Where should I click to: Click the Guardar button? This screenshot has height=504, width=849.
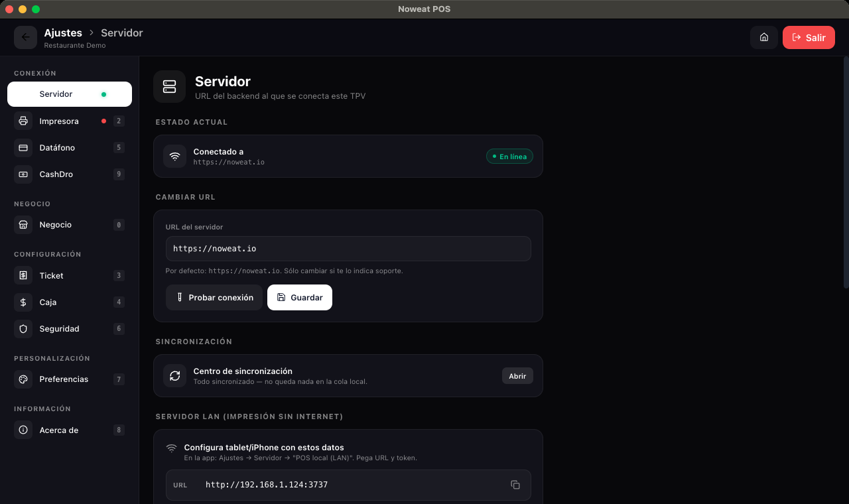click(x=300, y=297)
